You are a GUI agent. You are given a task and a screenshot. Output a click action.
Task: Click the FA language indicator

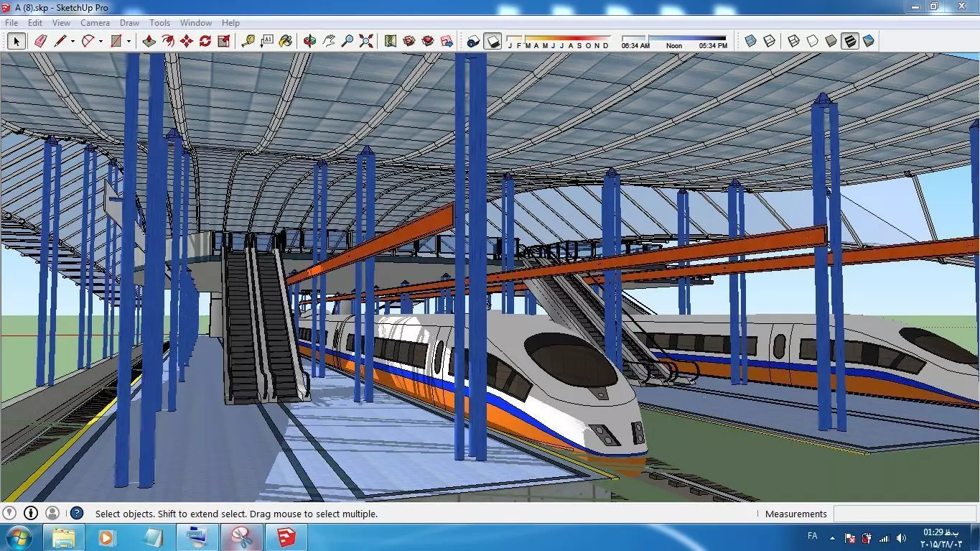pyautogui.click(x=812, y=537)
